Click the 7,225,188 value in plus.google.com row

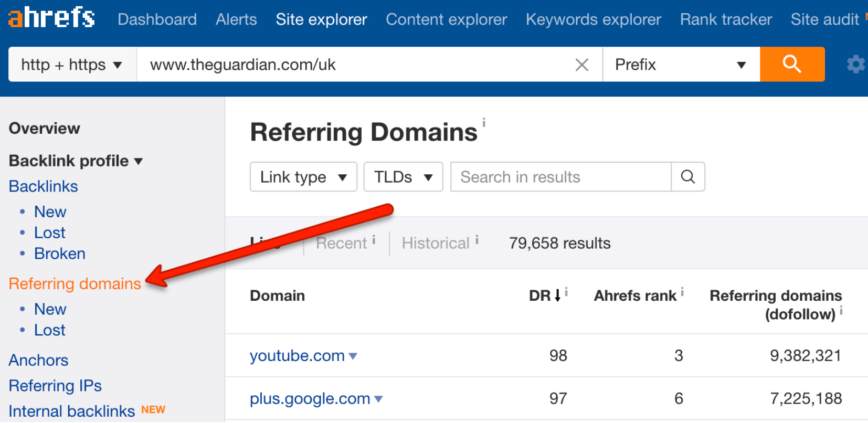pyautogui.click(x=806, y=399)
